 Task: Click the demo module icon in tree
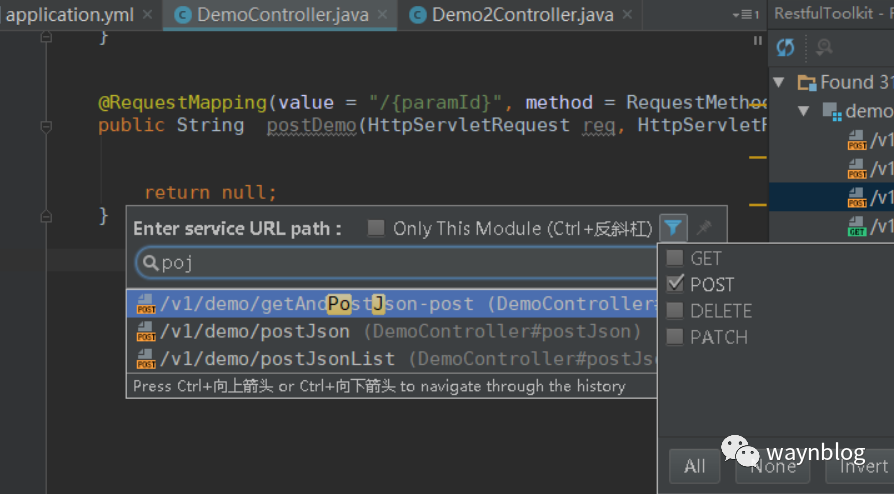click(x=831, y=112)
